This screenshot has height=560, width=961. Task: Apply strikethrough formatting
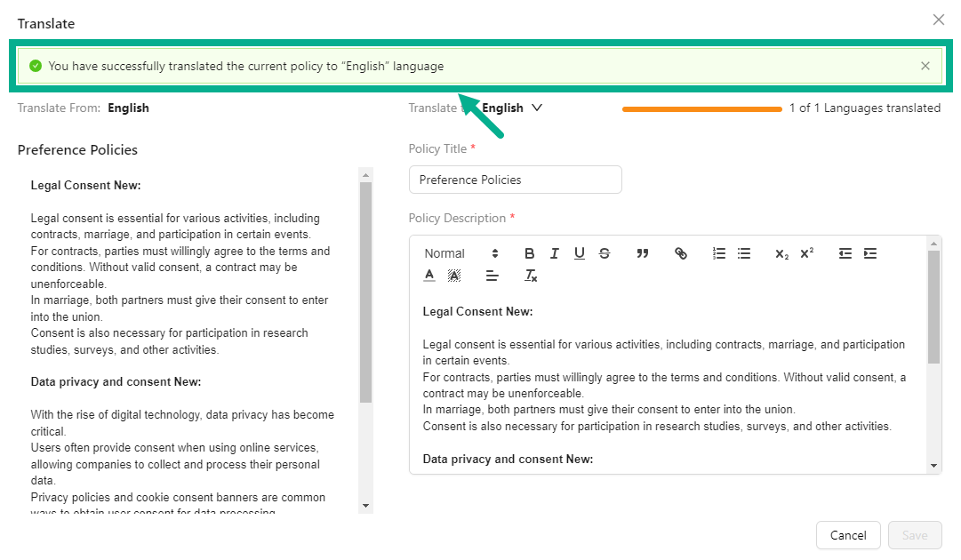[605, 253]
